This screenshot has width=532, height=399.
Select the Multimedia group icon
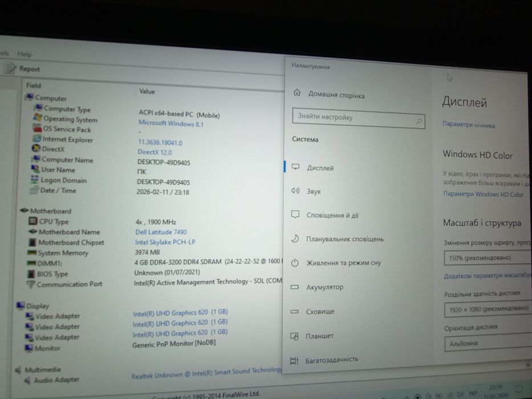tap(19, 369)
